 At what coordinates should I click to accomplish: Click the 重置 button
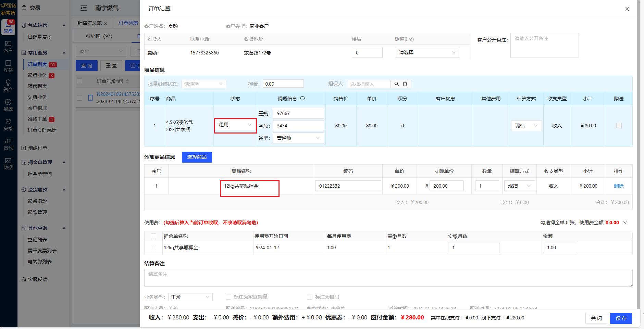[x=111, y=66]
